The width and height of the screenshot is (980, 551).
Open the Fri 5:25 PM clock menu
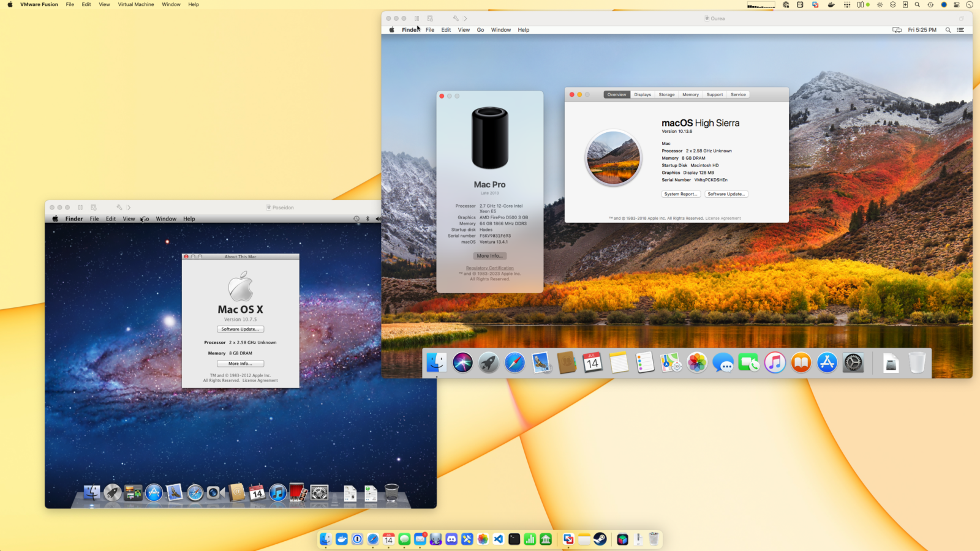pos(921,29)
